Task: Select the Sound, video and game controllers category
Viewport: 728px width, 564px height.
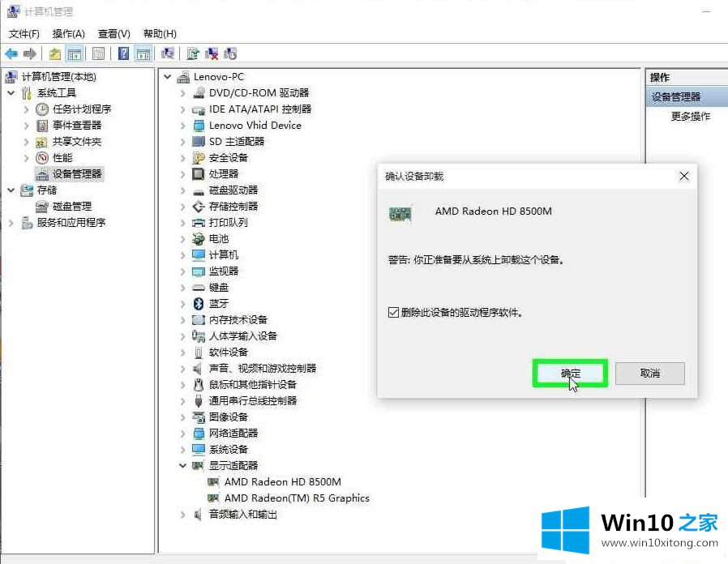Action: click(263, 369)
